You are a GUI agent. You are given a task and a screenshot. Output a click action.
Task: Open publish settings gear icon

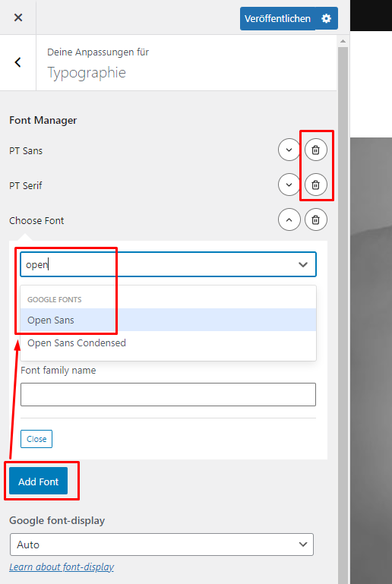[327, 18]
